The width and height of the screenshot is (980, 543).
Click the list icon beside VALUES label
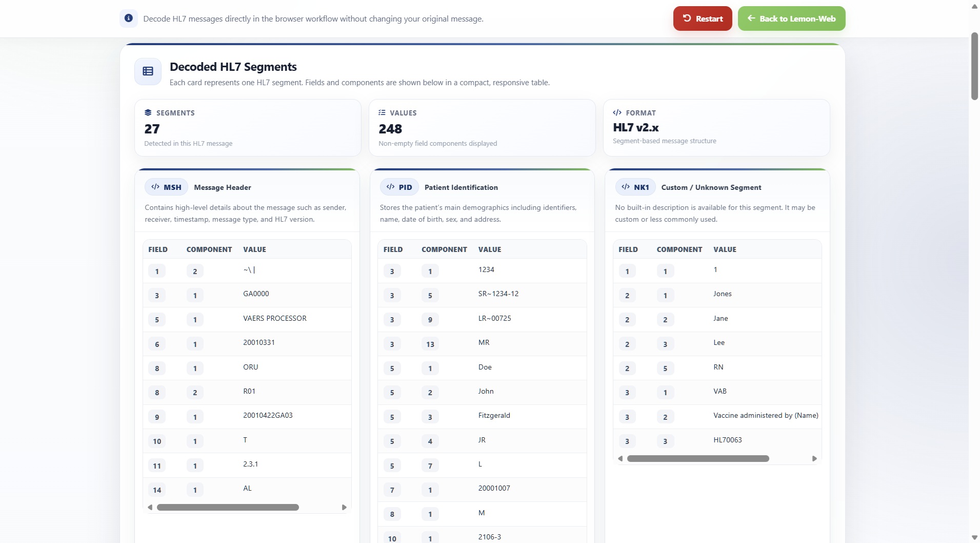point(382,112)
